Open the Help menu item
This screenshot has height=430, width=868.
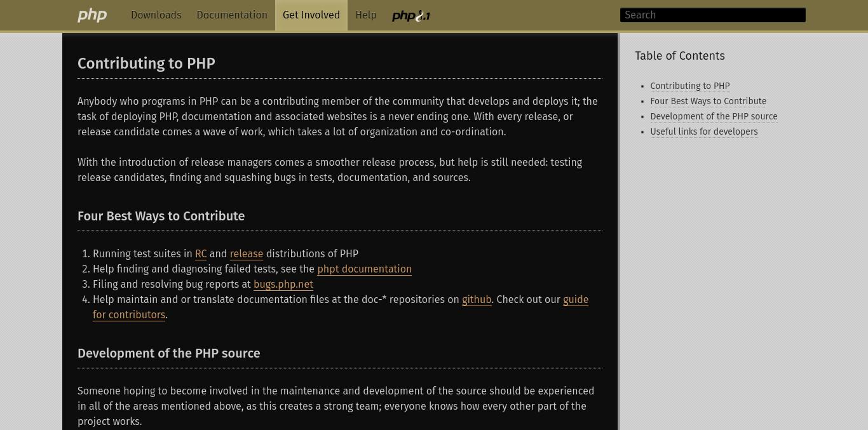(x=366, y=15)
